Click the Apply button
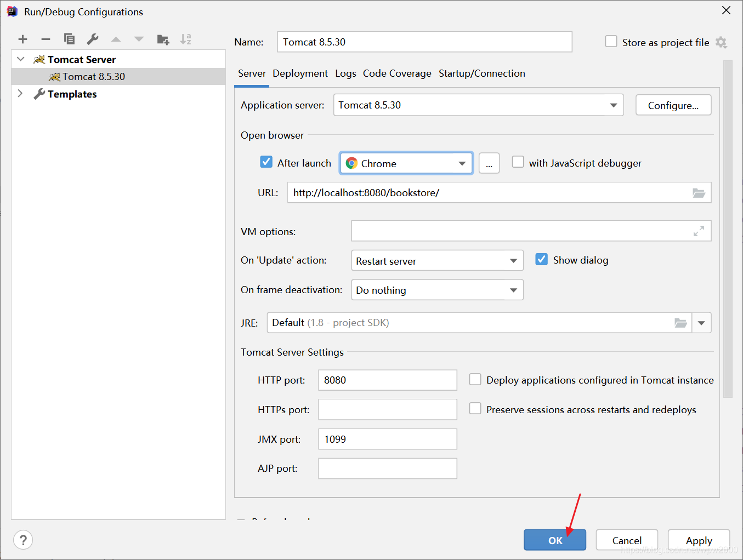This screenshot has width=743, height=560. (x=699, y=540)
